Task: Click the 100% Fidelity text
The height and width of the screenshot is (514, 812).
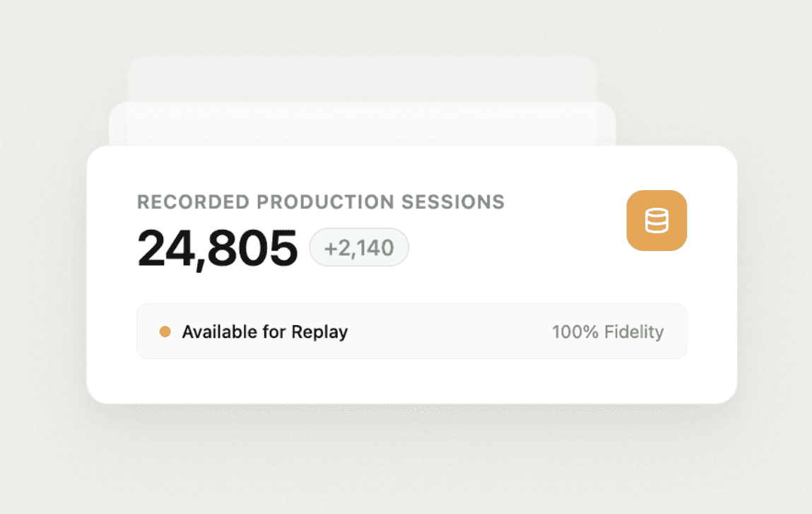Action: (608, 332)
